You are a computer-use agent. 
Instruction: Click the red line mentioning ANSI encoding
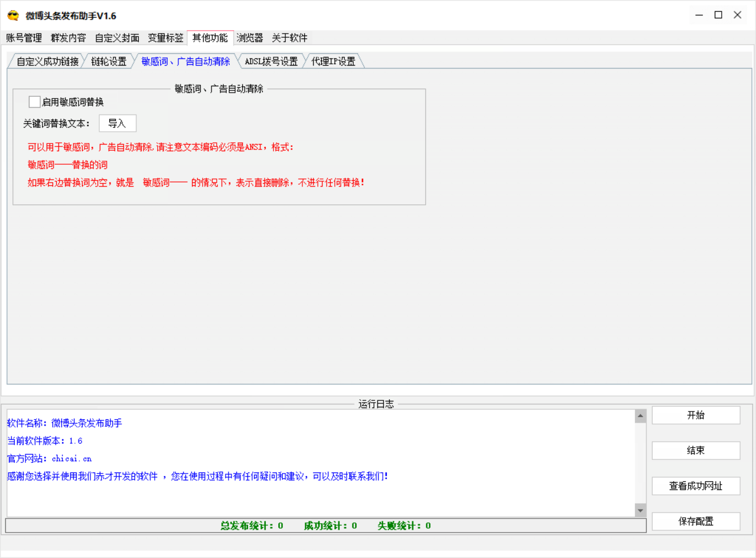(161, 147)
